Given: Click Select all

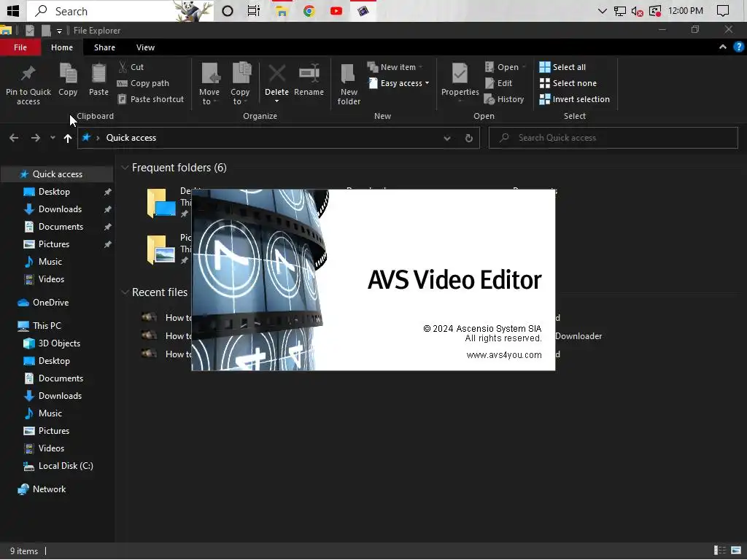Looking at the screenshot, I should pyautogui.click(x=562, y=66).
